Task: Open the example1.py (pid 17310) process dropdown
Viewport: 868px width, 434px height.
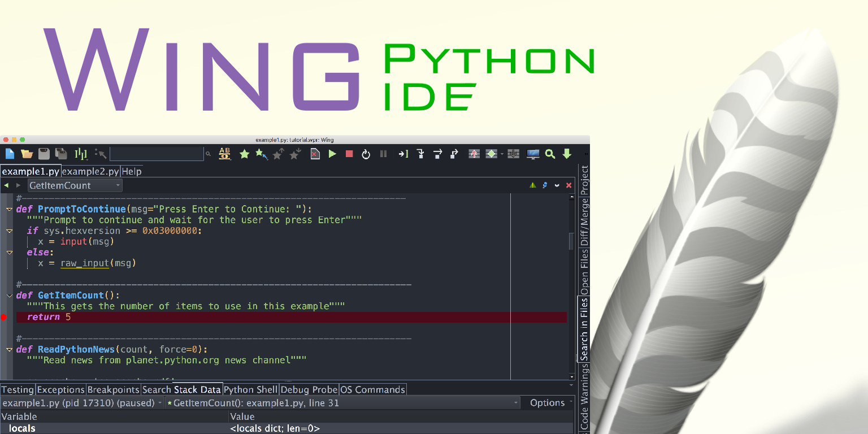Action: coord(83,403)
